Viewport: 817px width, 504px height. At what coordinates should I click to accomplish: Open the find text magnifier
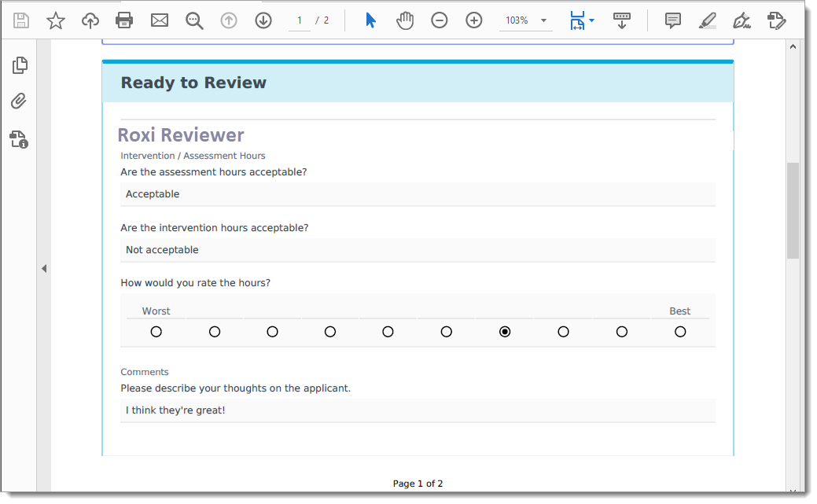tap(194, 21)
